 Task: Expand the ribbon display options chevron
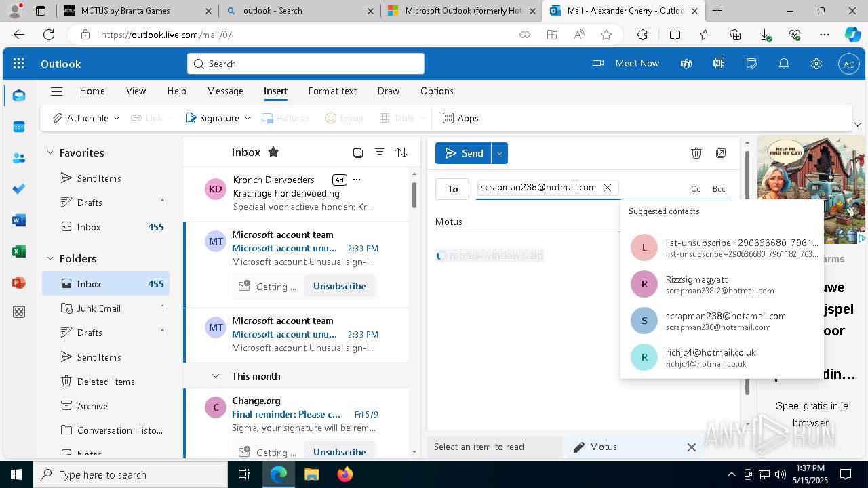tap(858, 124)
